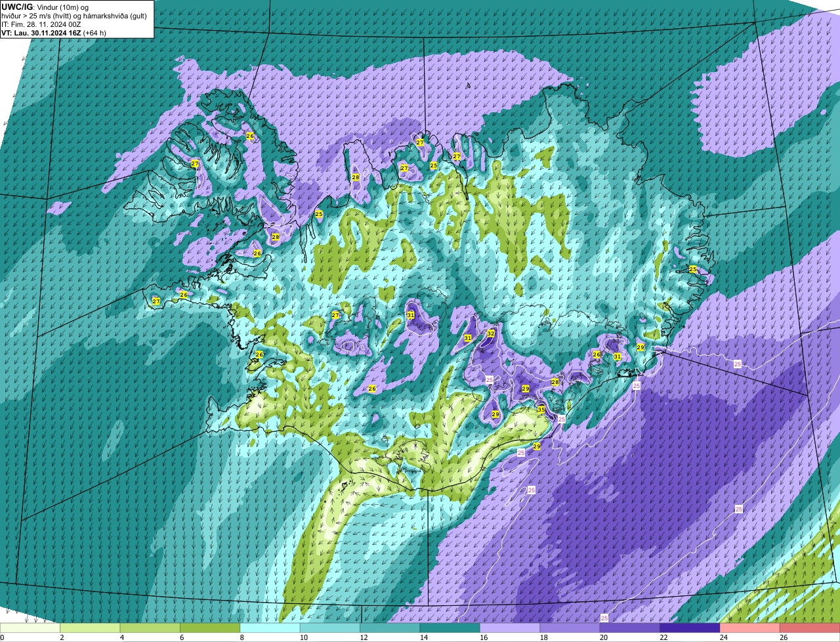Select the 24–26 m/s pink legend swatch
Image resolution: width=840 pixels, height=642 pixels.
pos(750,628)
